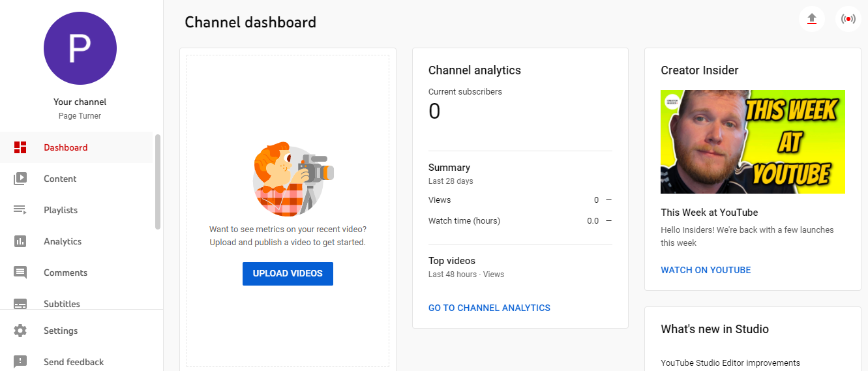Click the Send feedback exclamation icon

pos(20,362)
